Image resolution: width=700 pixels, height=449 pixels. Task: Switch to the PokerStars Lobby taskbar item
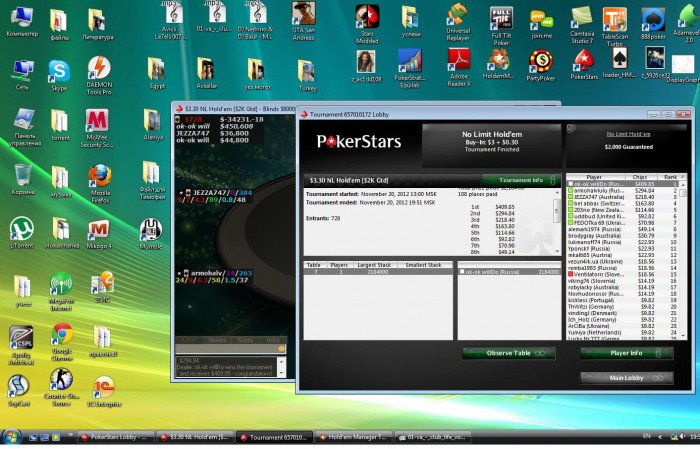116,437
